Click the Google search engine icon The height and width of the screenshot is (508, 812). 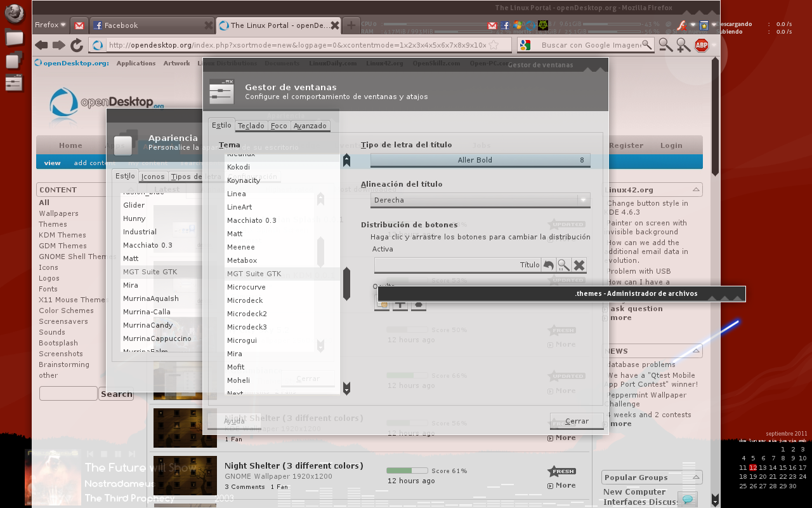tap(525, 45)
